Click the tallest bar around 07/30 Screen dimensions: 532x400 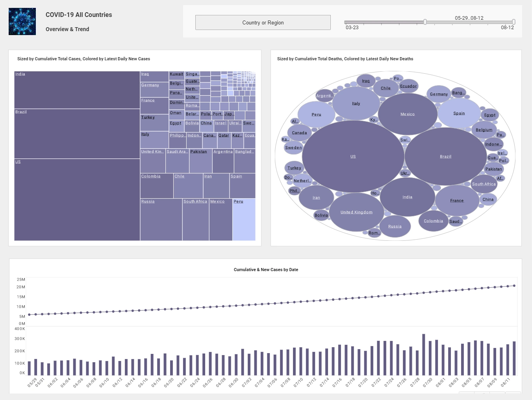pos(423,353)
